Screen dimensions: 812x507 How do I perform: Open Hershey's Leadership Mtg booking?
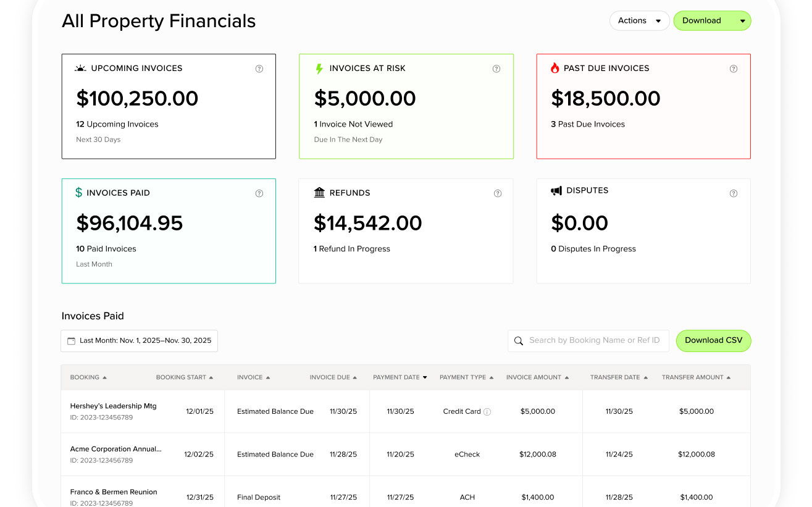point(114,406)
